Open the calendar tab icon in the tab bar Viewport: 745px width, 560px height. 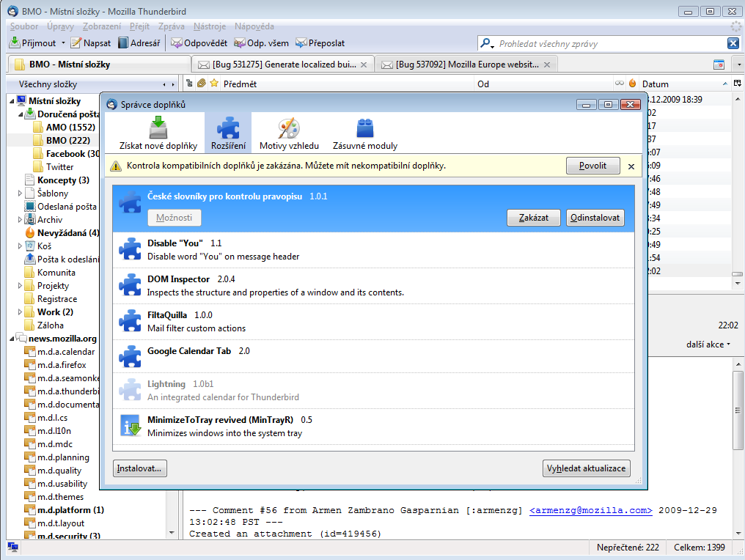(x=719, y=64)
